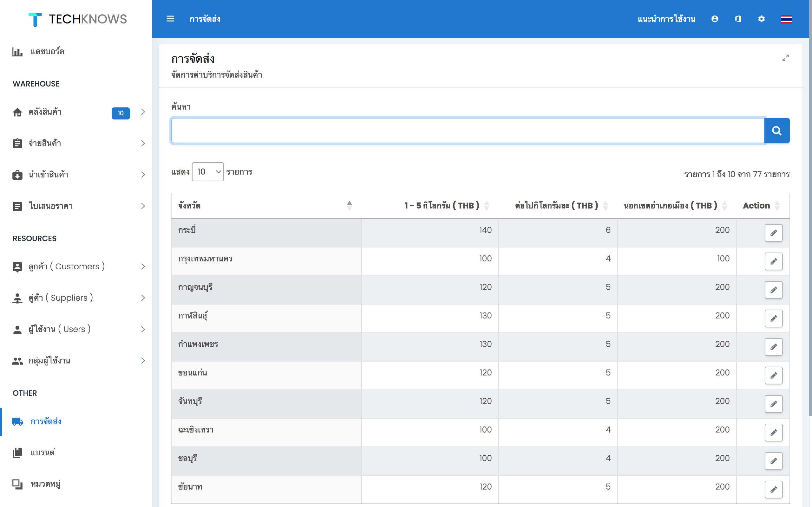Open แดชบอร์ด from sidebar

(47, 52)
